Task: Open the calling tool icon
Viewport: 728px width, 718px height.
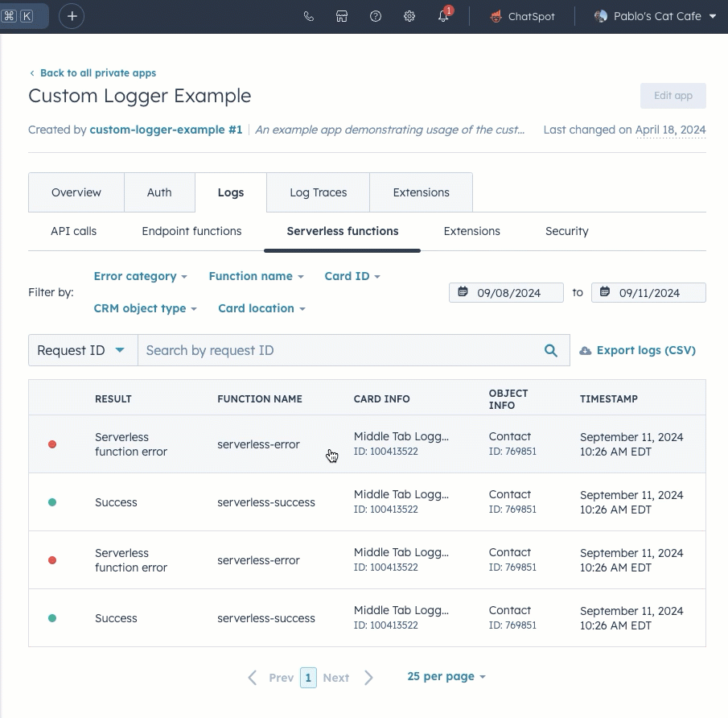Action: click(x=309, y=16)
